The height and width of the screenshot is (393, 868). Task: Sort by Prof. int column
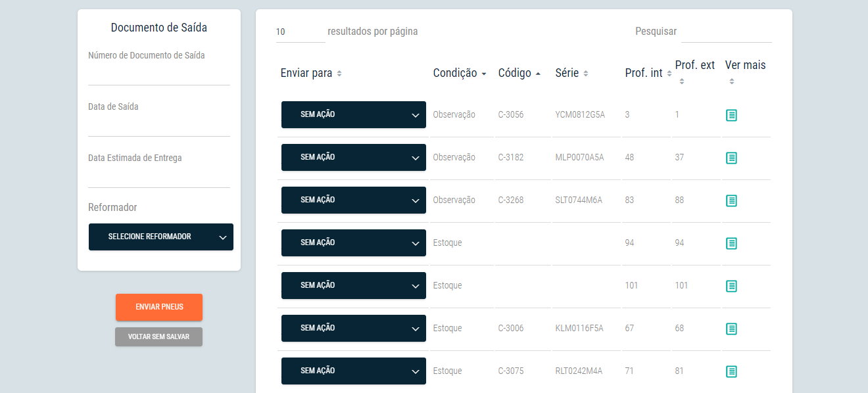pyautogui.click(x=648, y=73)
